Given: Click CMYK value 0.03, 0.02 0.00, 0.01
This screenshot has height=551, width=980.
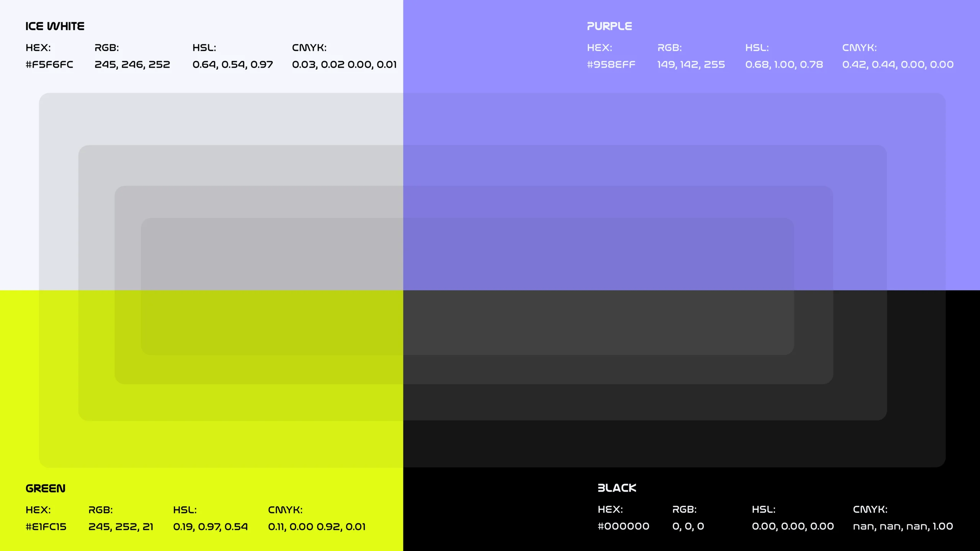Looking at the screenshot, I should [x=344, y=64].
